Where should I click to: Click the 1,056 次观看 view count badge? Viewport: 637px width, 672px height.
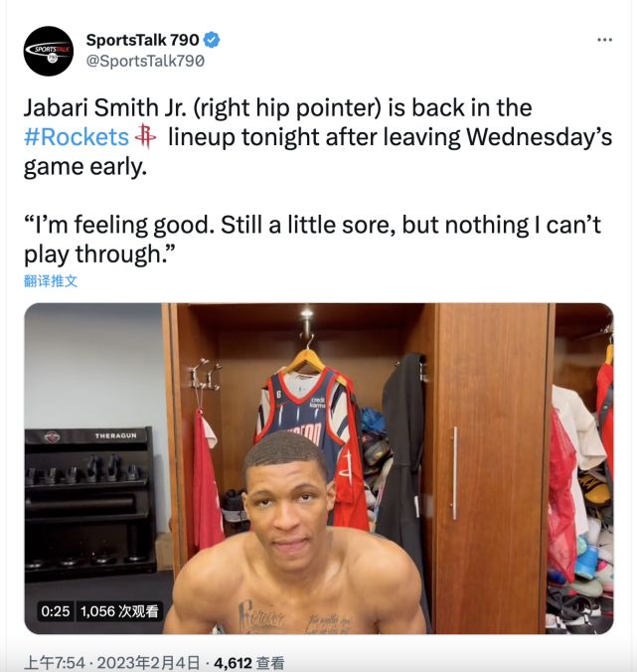tap(119, 610)
